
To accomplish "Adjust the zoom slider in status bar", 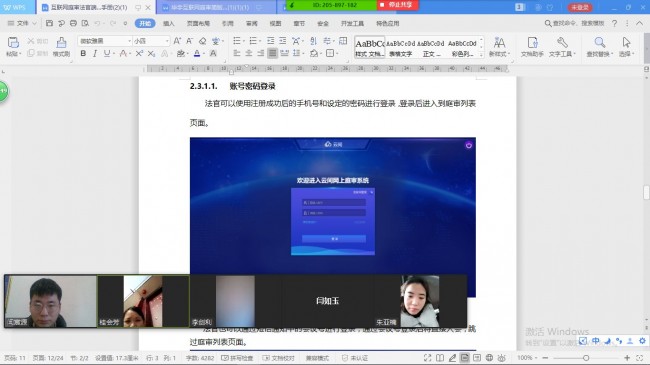I will point(586,358).
